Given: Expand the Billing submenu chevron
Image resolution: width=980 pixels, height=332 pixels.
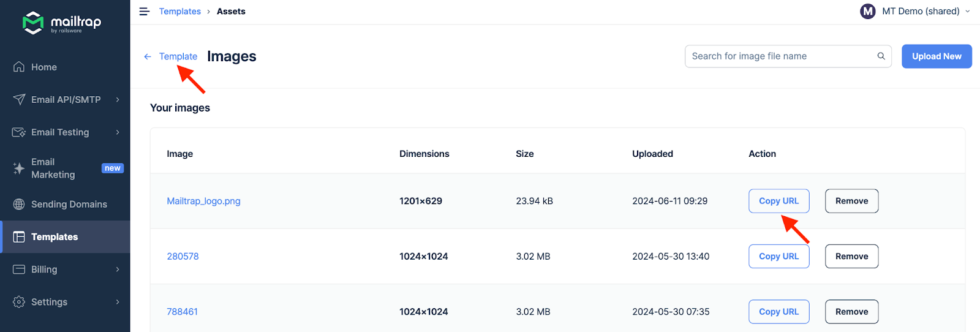Looking at the screenshot, I should click(x=118, y=270).
